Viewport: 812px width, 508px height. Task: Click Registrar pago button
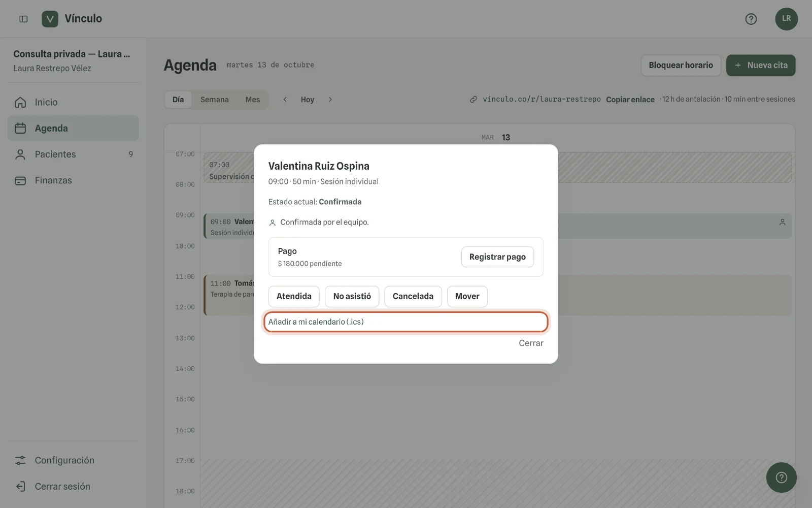pyautogui.click(x=497, y=257)
